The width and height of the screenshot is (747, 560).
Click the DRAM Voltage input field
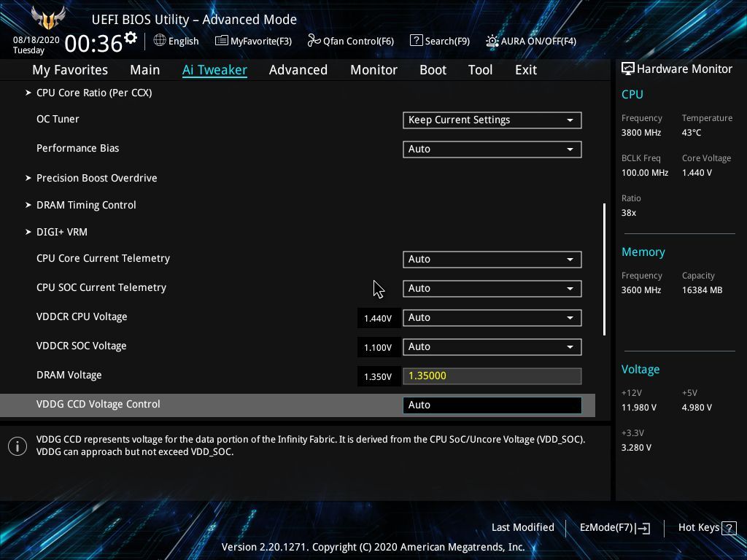[492, 376]
